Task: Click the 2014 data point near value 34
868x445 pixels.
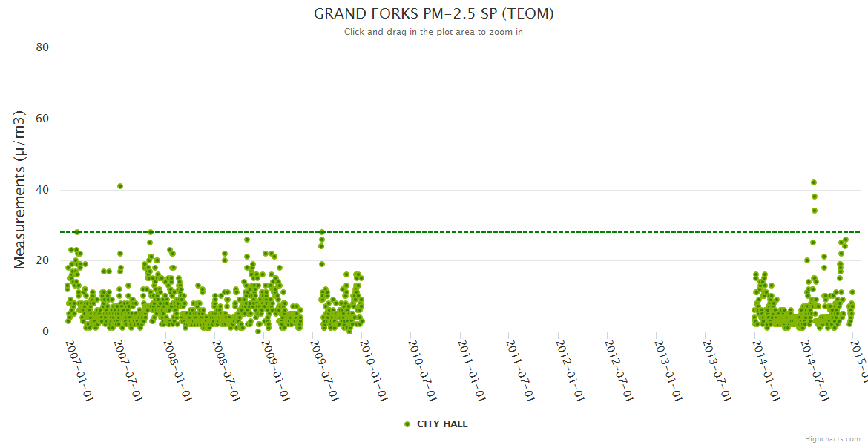Action: click(x=814, y=211)
